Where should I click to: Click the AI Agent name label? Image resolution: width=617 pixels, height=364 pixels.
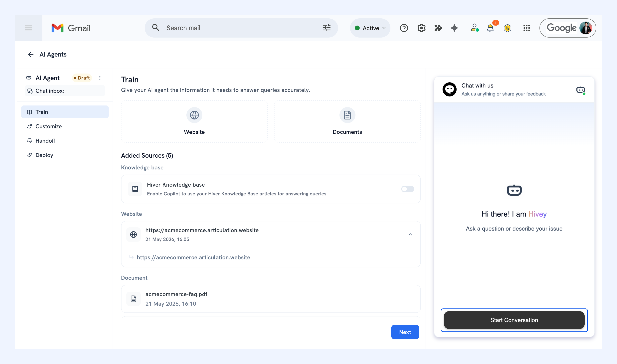pyautogui.click(x=47, y=78)
